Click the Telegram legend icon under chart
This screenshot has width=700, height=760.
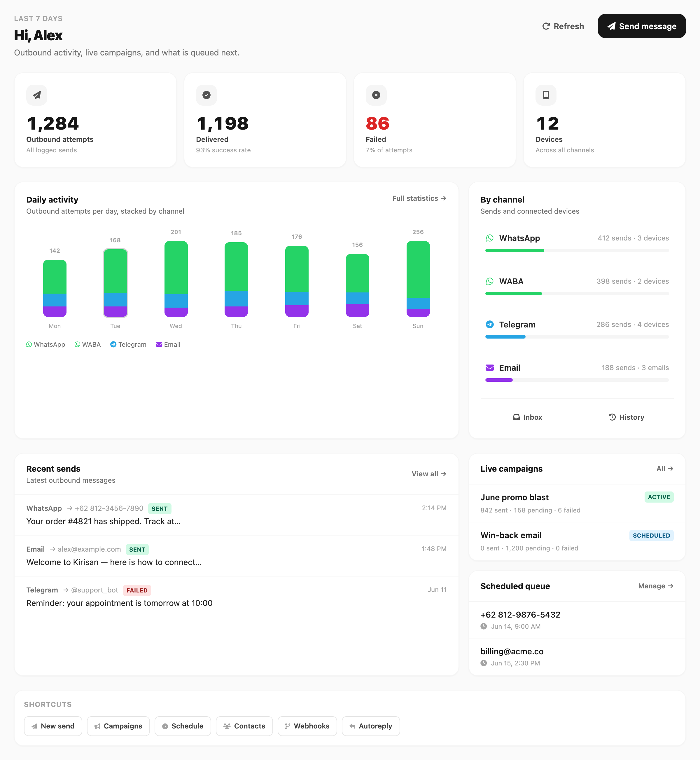point(113,344)
